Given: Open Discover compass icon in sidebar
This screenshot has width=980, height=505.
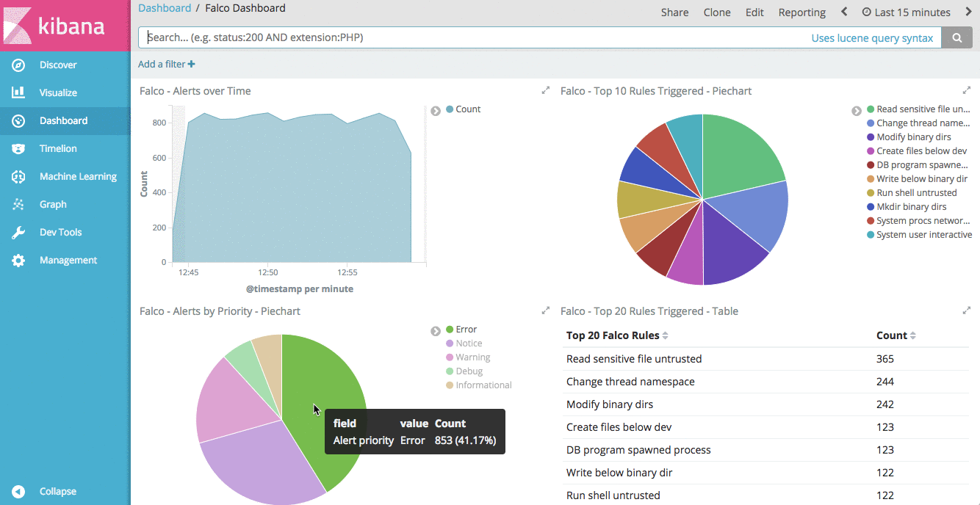Looking at the screenshot, I should (18, 65).
